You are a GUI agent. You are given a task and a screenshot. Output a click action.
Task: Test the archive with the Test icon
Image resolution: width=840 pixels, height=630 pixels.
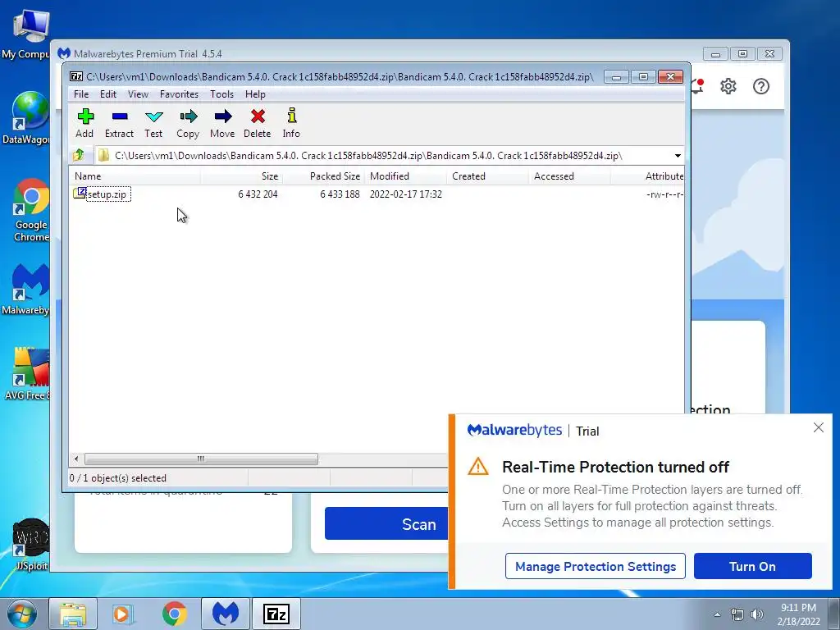[x=153, y=123]
